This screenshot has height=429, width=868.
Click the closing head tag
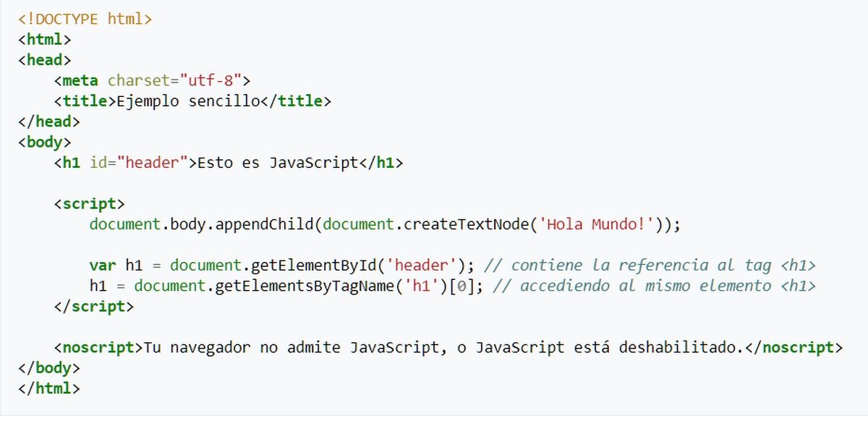pyautogui.click(x=48, y=122)
